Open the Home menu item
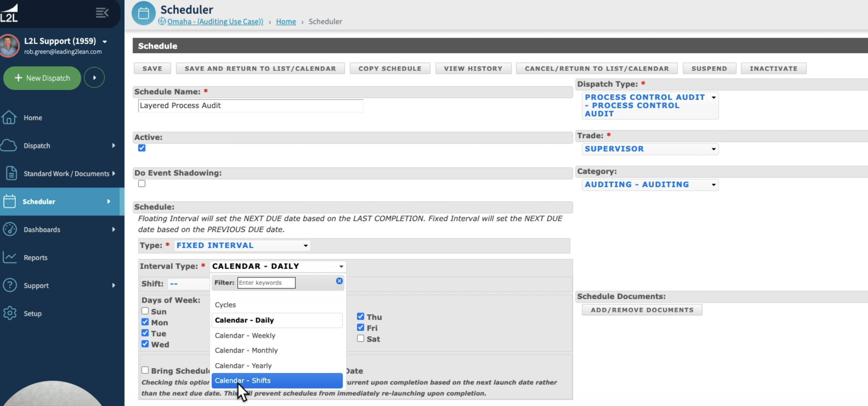 33,118
